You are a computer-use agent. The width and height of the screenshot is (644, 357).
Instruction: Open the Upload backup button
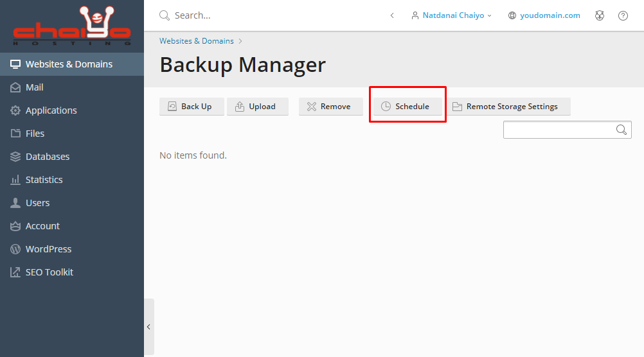pyautogui.click(x=258, y=107)
